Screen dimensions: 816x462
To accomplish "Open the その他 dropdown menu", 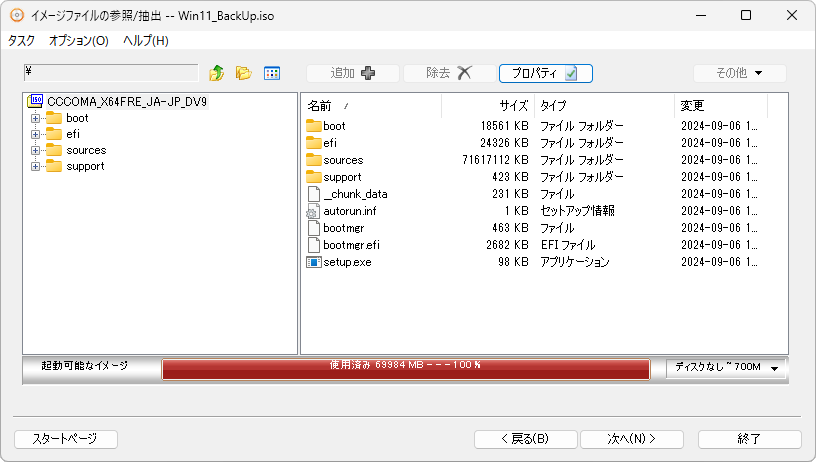I will click(x=740, y=73).
